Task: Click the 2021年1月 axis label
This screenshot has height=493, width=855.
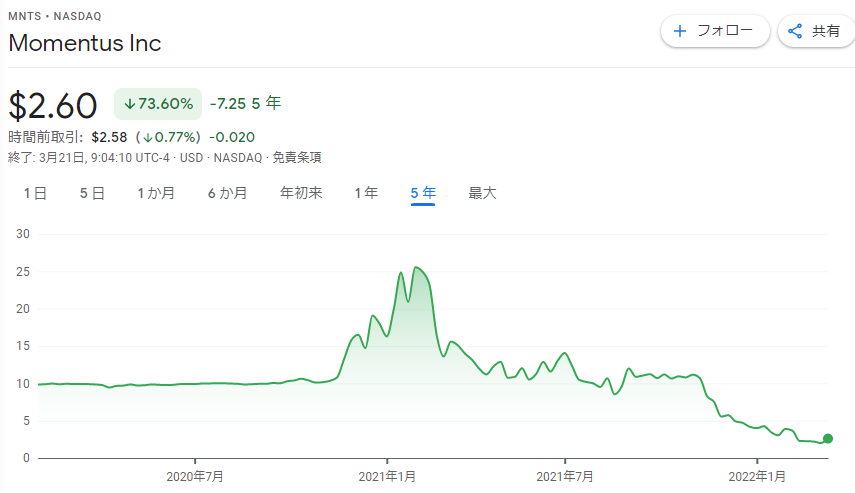Action: 387,477
